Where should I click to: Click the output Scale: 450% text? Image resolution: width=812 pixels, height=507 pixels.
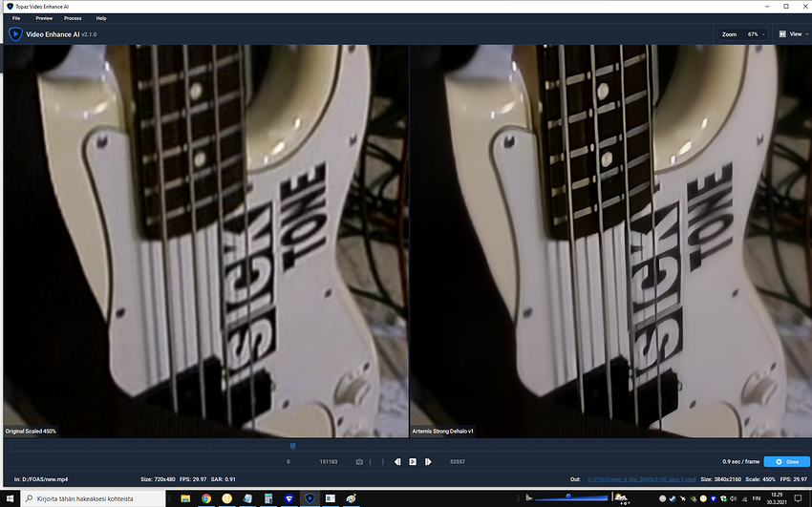[760, 479]
